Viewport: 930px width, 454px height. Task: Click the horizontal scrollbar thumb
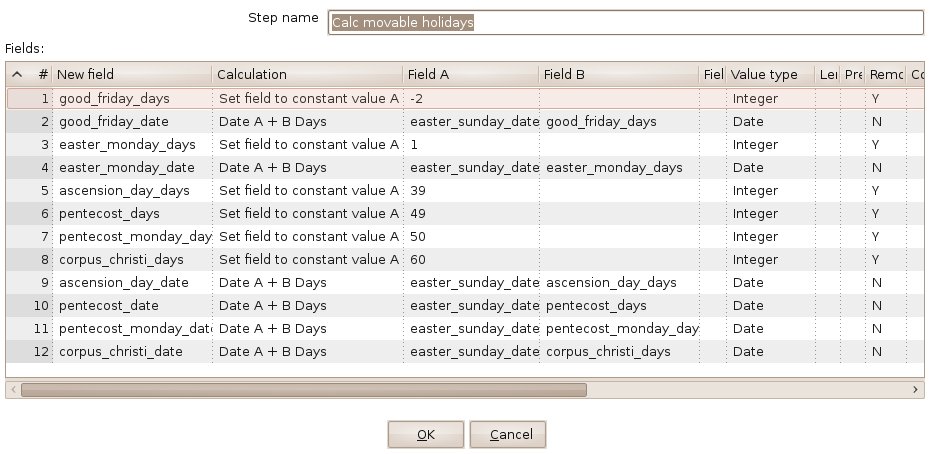(x=304, y=390)
